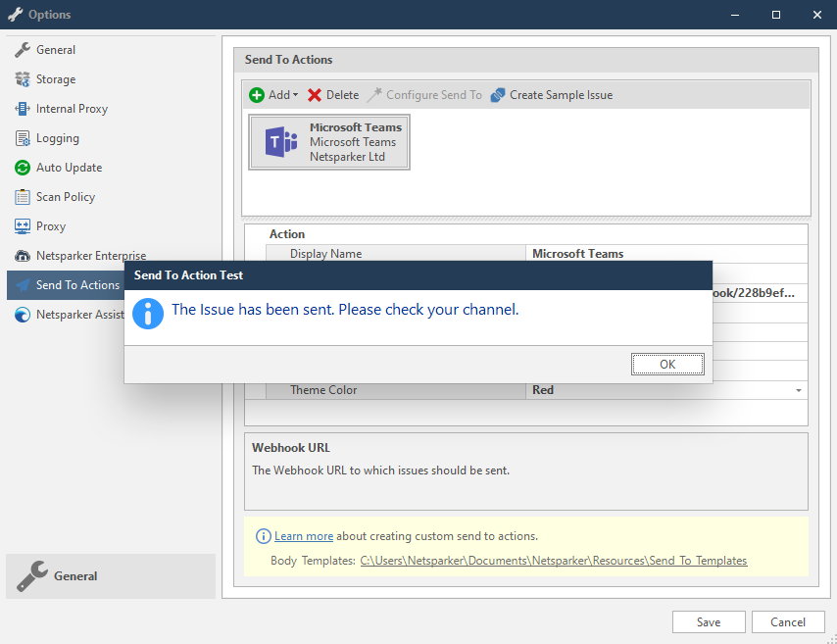Image resolution: width=837 pixels, height=644 pixels.
Task: Click the Create Sample Issue icon
Action: [x=497, y=94]
